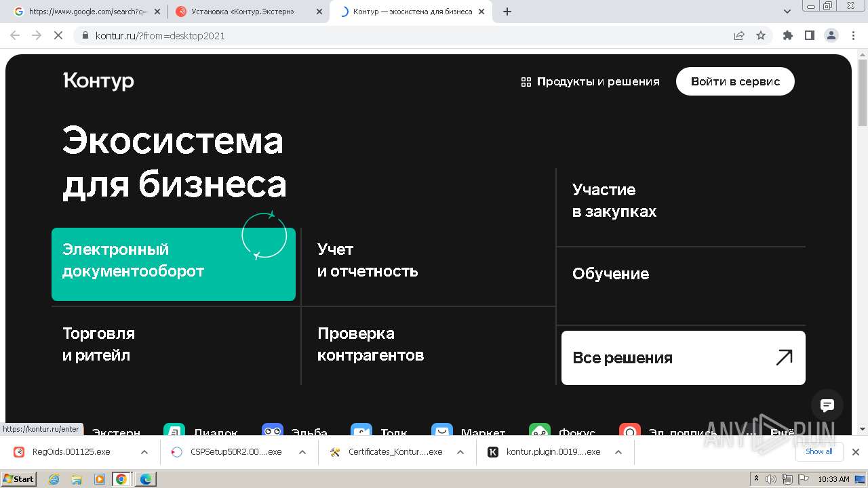Open downloaded CSPSetup50R2 exe file

pos(227,452)
